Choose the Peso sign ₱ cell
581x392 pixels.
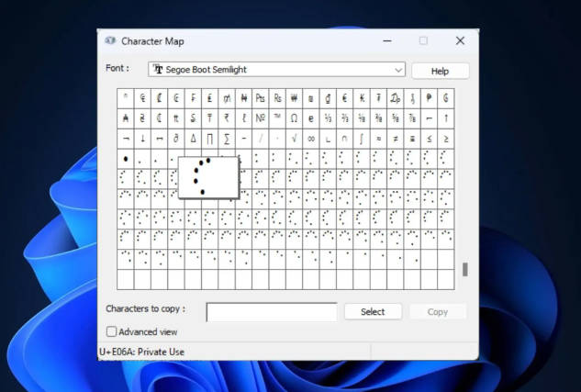[x=429, y=98]
